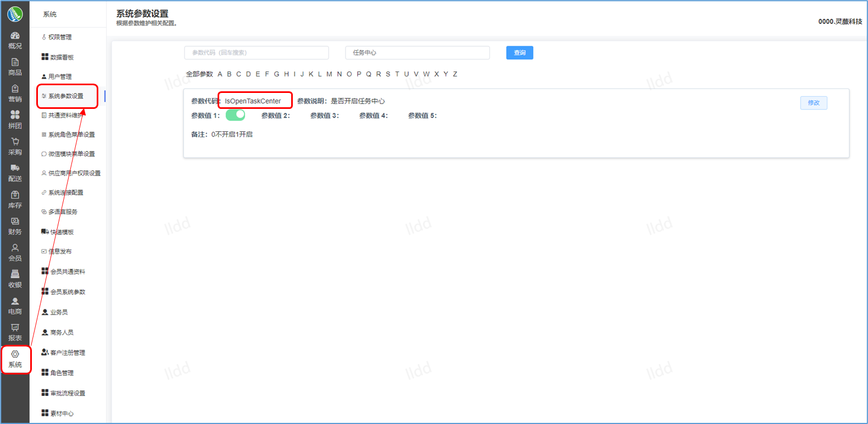Select the 报表 reports section

[x=15, y=332]
